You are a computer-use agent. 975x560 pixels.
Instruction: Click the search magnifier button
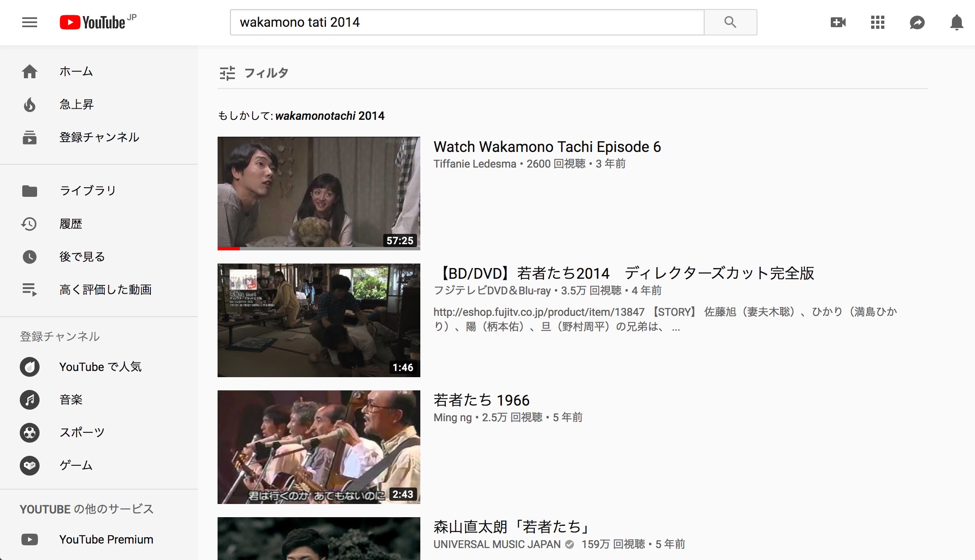tap(730, 22)
